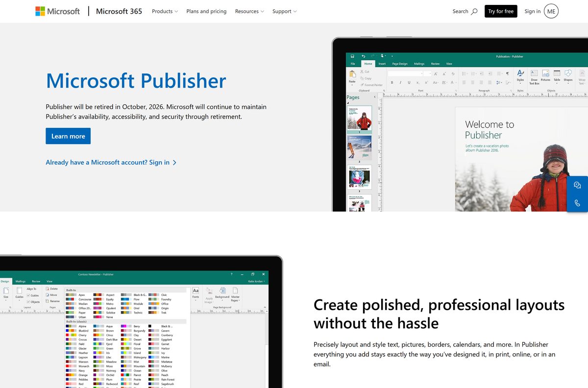The image size is (588, 388).
Task: Click Delete page in Contoso Newsletter ribbon
Action: 51,289
